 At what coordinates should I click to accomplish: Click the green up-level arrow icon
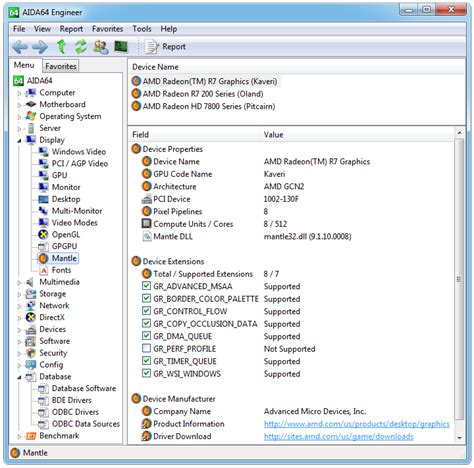pos(61,47)
